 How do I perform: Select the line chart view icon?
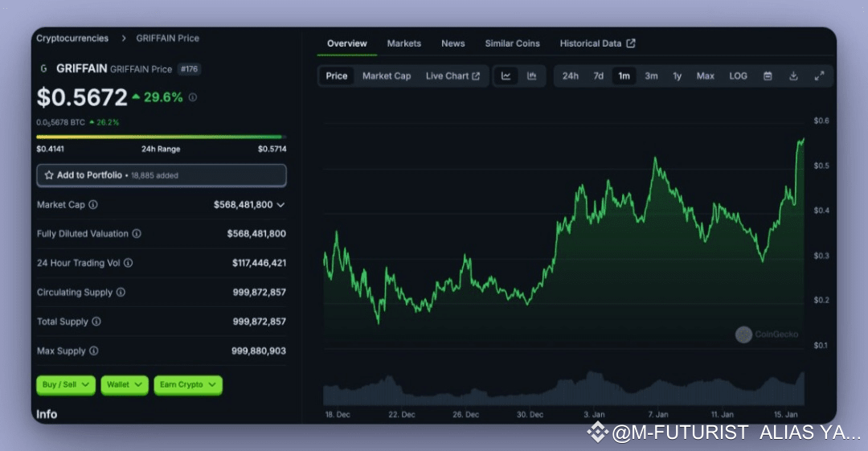(x=506, y=76)
